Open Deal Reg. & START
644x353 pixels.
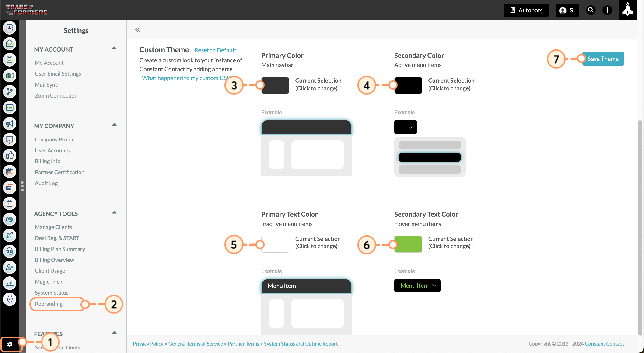pyautogui.click(x=57, y=238)
